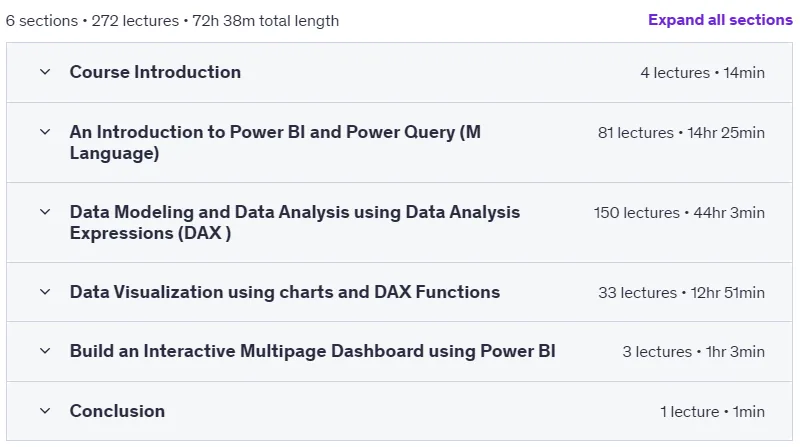This screenshot has width=800, height=447.
Task: Click the 1 lecture • 1min label
Action: (712, 412)
